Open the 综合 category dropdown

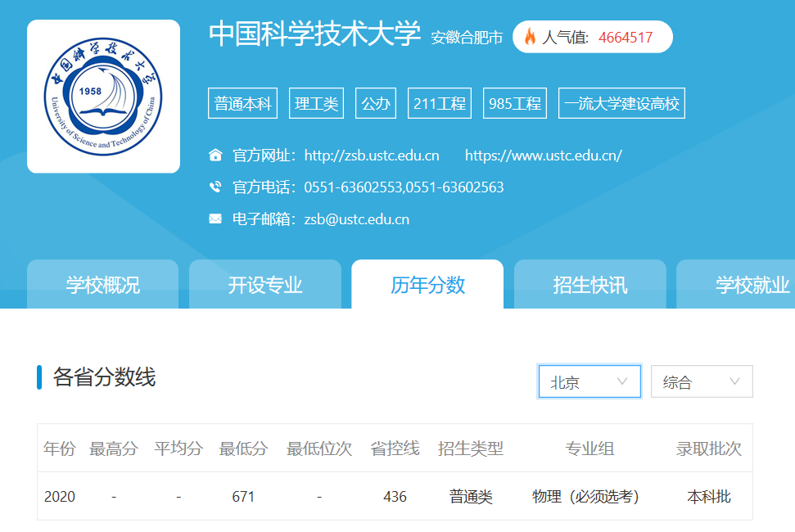[701, 381]
